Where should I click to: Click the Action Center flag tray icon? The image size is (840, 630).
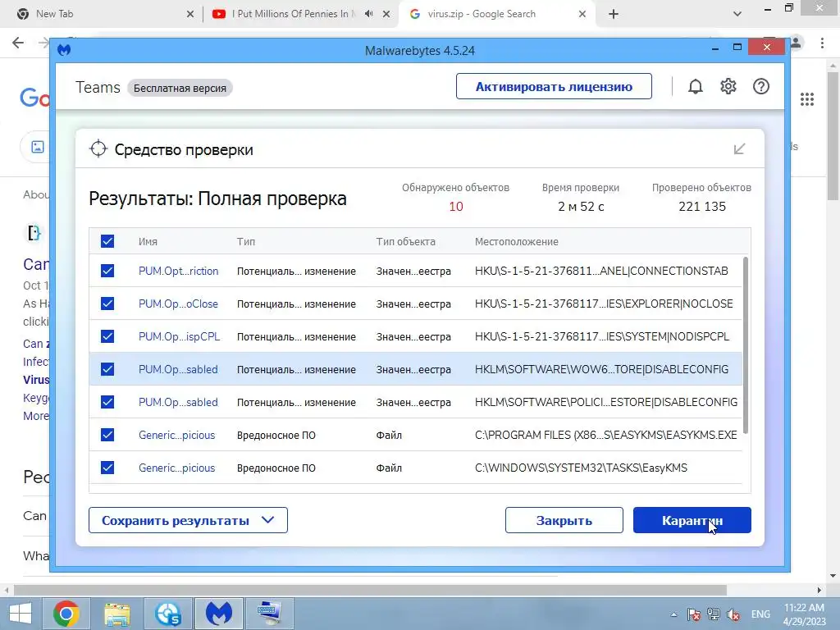[694, 614]
